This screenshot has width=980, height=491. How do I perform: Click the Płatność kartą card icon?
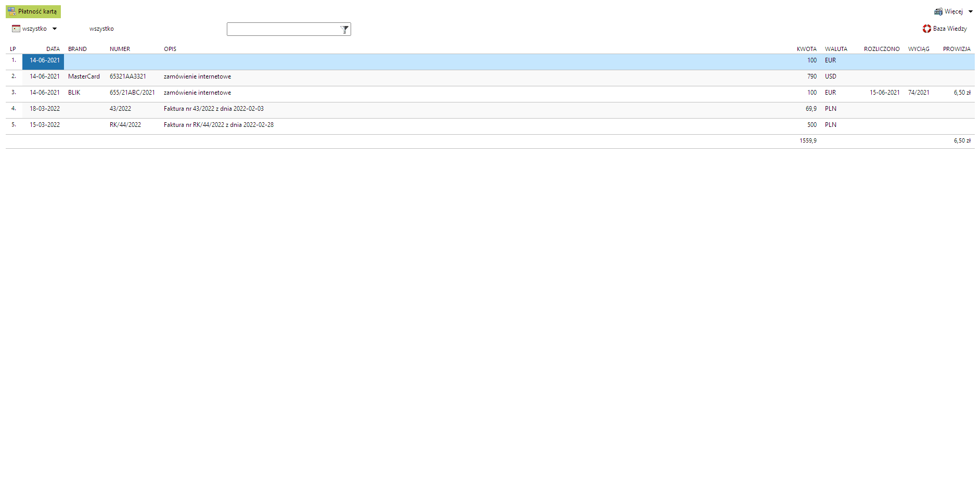11,11
